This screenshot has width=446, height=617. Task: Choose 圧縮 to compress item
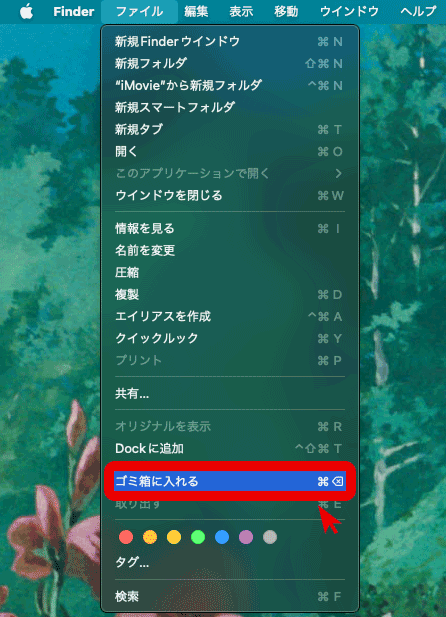point(230,272)
